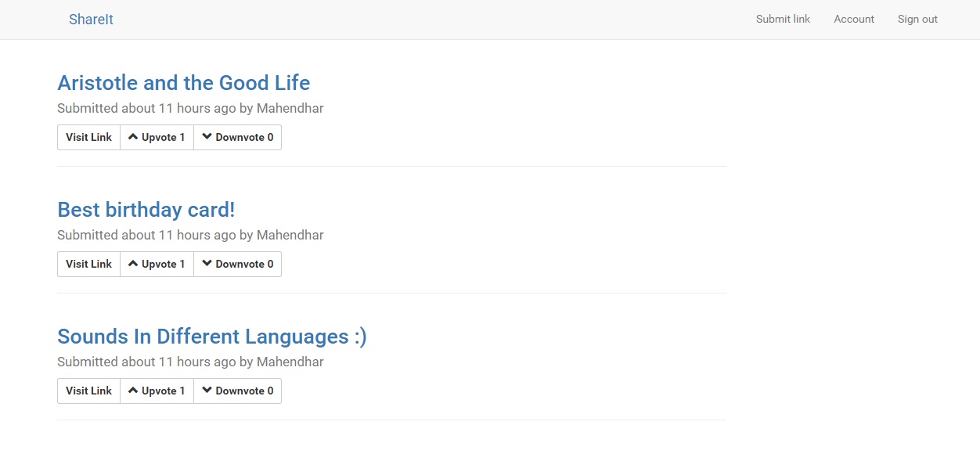This screenshot has height=461, width=980.
Task: Go to the Account page
Action: pos(853,20)
